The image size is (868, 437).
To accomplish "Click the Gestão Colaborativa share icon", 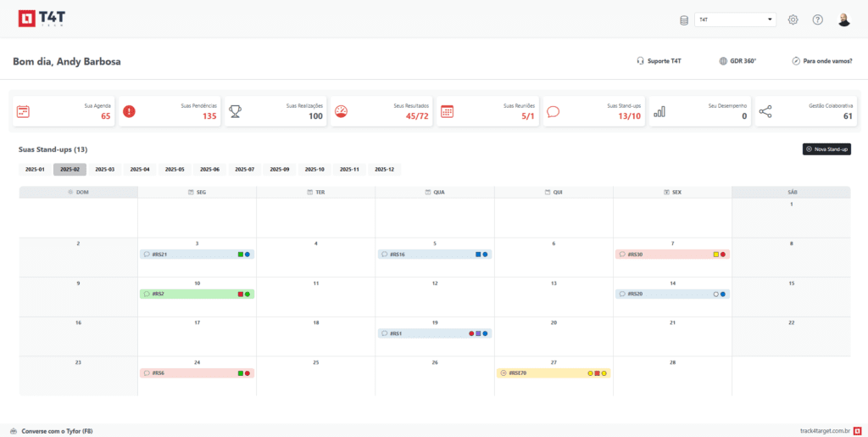I will coord(765,111).
